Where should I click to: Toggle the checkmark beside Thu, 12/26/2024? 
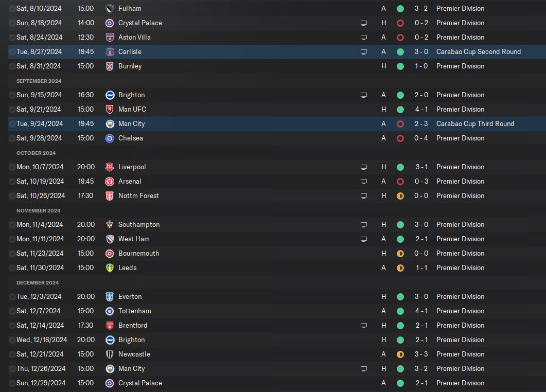point(12,368)
